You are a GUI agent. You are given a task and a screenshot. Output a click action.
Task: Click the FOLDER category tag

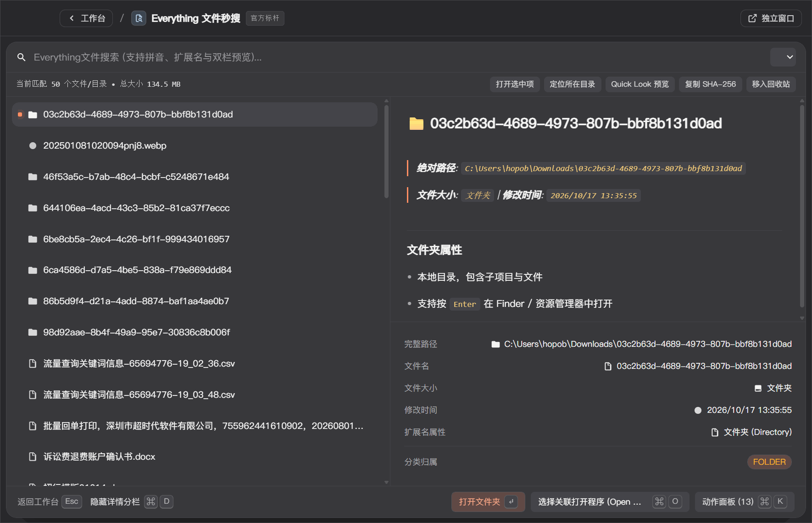769,462
